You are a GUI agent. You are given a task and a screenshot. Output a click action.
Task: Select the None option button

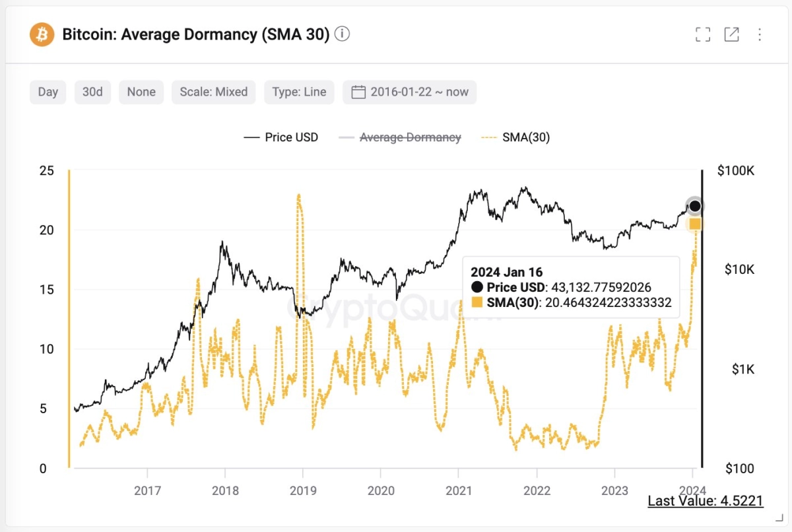(141, 92)
